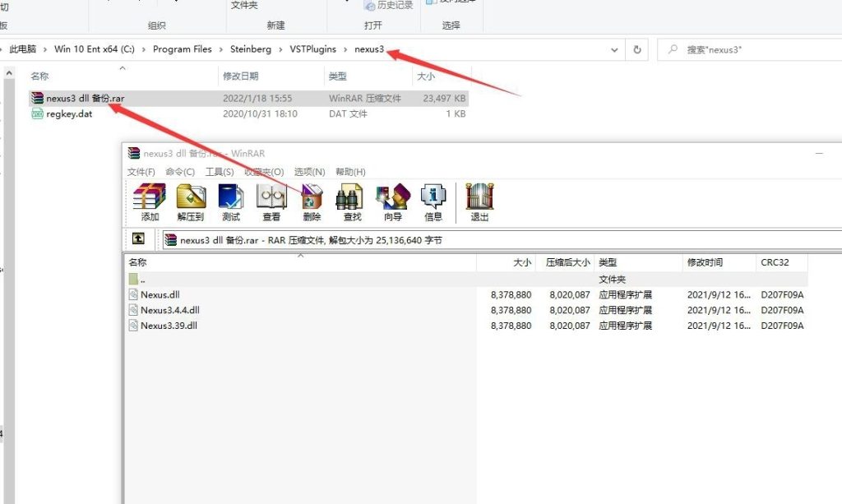Expand chevron after Win 10 Ent x64 (C:)
This screenshot has width=842, height=504.
tap(143, 49)
